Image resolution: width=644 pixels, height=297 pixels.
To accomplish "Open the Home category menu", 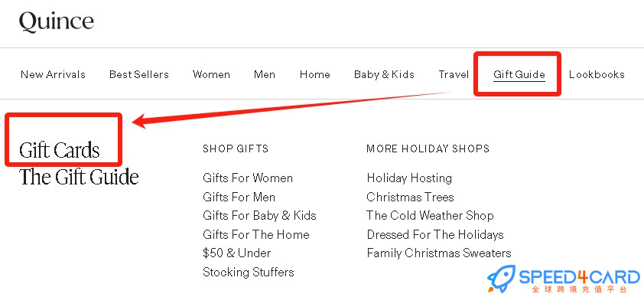I will coord(314,74).
